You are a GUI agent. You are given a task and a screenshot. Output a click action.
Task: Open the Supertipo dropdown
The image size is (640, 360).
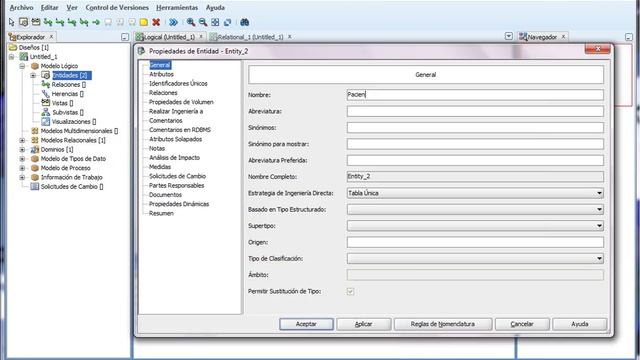point(599,226)
